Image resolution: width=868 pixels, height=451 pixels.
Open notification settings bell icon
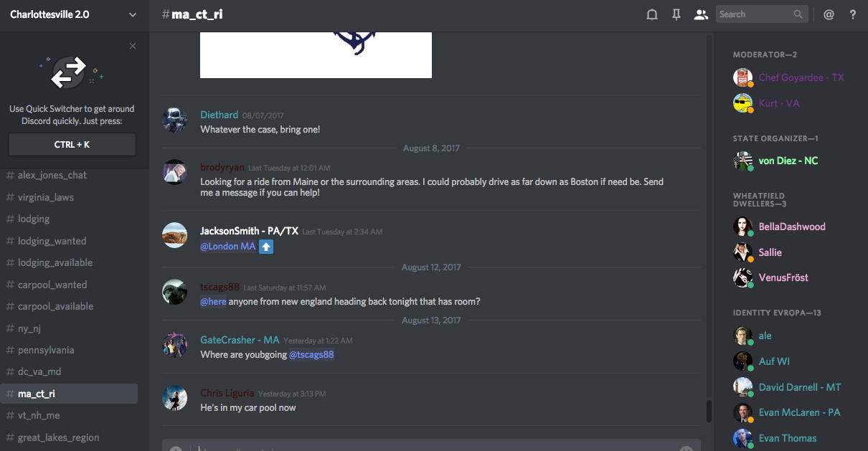(652, 14)
